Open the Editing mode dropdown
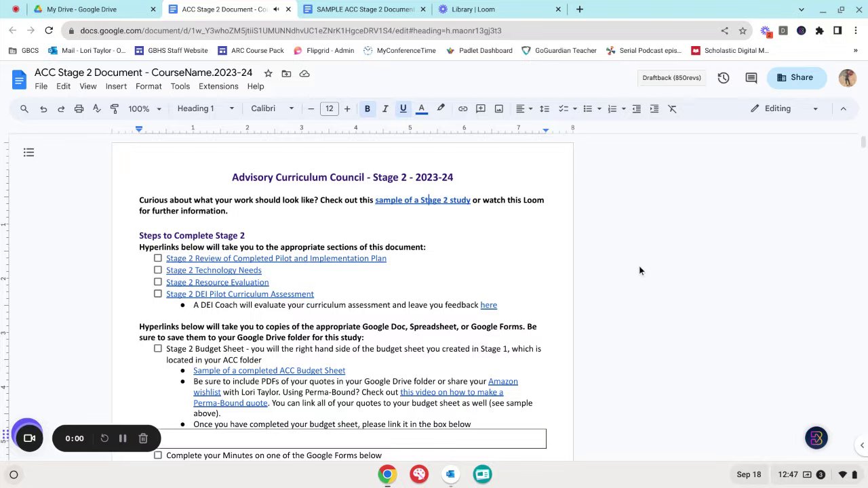 pyautogui.click(x=785, y=108)
